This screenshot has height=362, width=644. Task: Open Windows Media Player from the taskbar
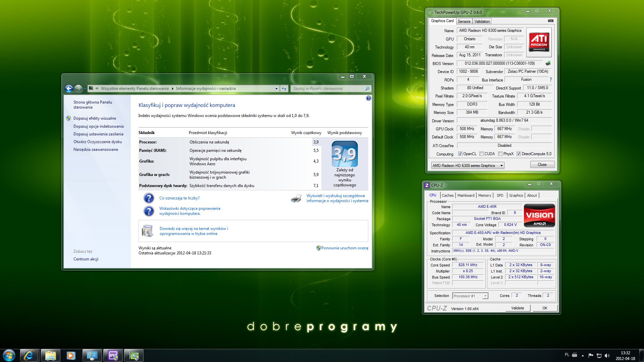(x=71, y=355)
